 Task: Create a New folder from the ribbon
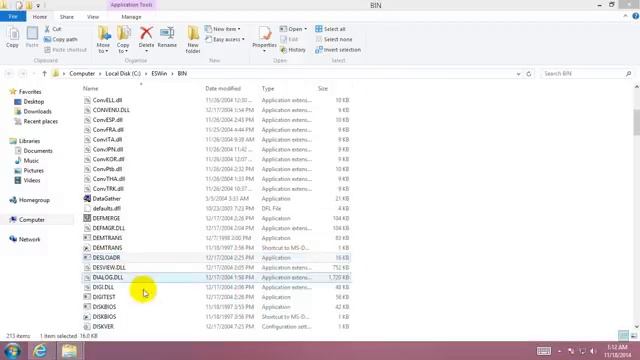click(x=193, y=40)
